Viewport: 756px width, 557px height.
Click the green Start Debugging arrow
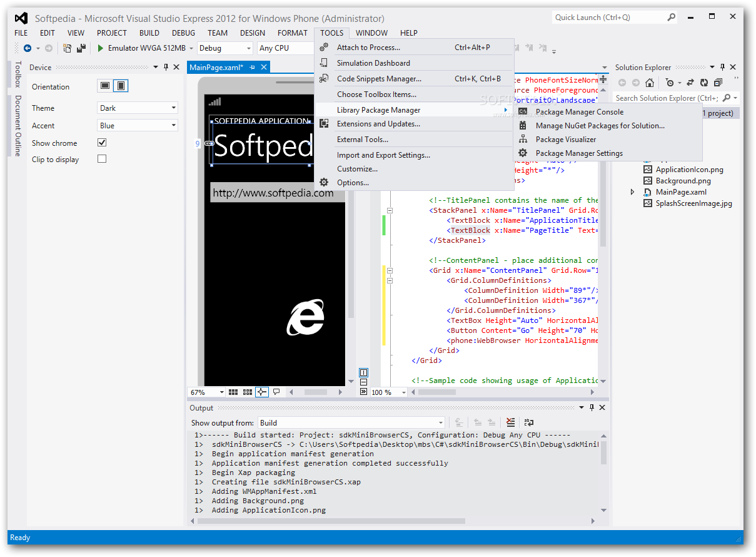tap(101, 48)
